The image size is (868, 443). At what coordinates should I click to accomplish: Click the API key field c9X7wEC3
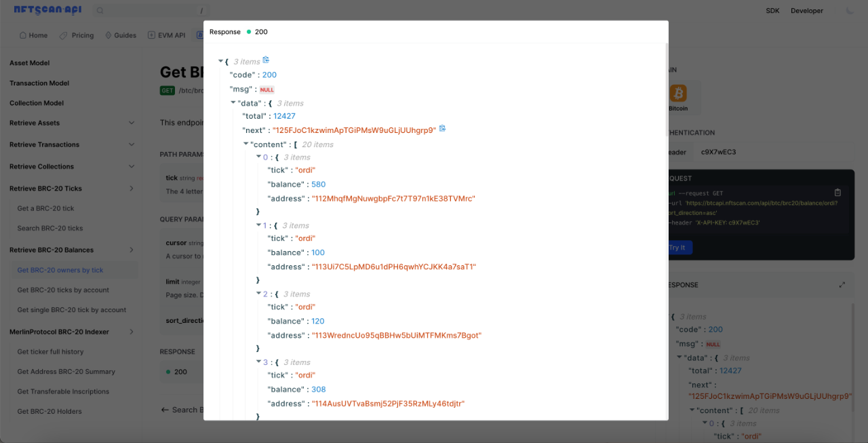(x=718, y=152)
